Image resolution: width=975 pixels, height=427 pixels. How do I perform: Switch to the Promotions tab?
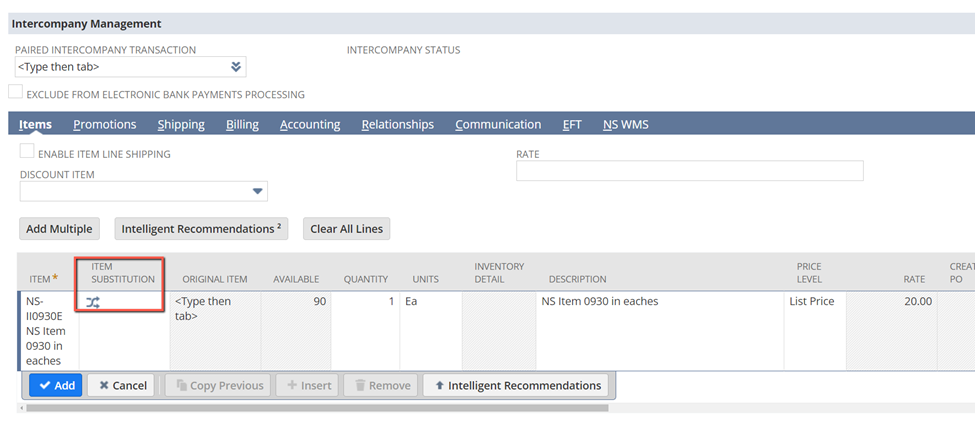105,124
